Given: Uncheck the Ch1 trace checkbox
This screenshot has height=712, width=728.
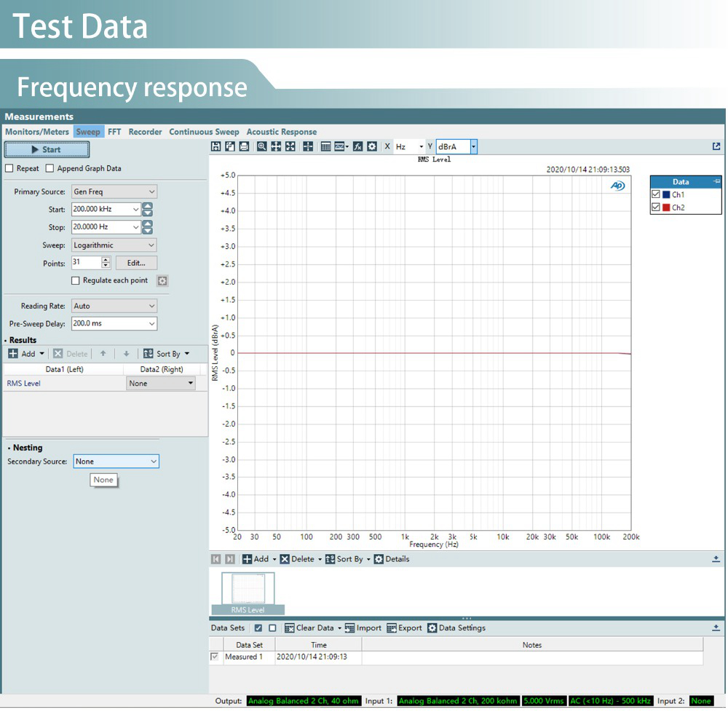Looking at the screenshot, I should tap(657, 195).
